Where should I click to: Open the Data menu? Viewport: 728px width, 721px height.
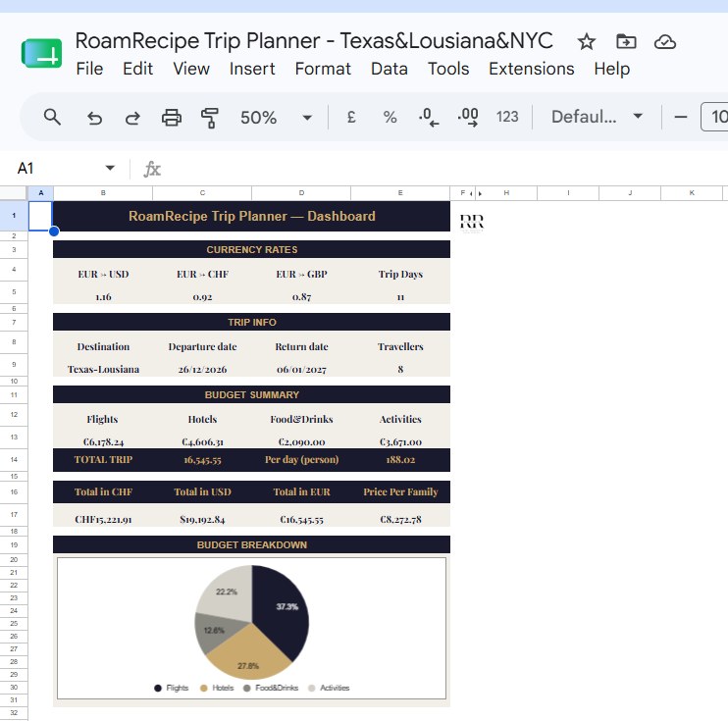390,69
